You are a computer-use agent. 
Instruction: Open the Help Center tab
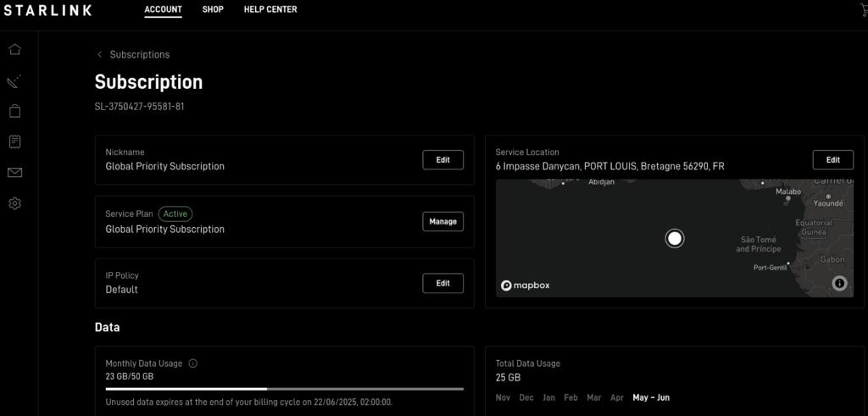(x=270, y=9)
